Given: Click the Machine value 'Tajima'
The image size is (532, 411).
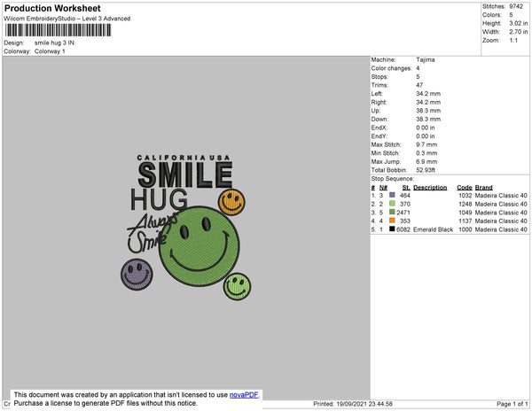Looking at the screenshot, I should click(425, 59).
